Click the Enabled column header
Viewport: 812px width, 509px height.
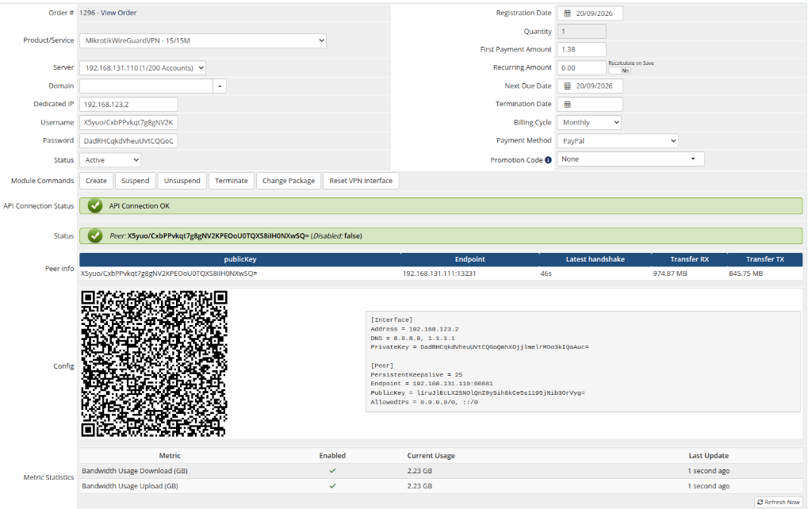[x=332, y=456]
